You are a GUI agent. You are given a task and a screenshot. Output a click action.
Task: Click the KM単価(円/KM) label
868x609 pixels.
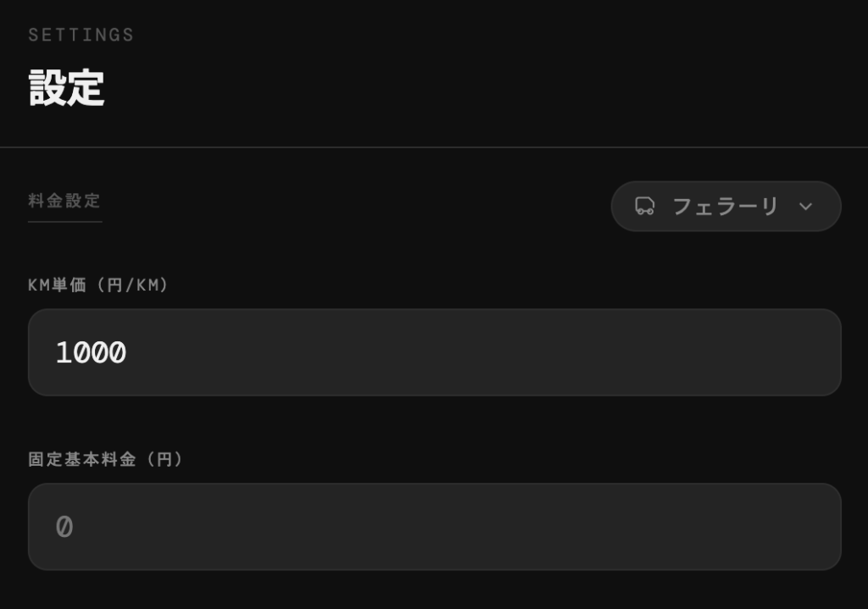tap(98, 285)
